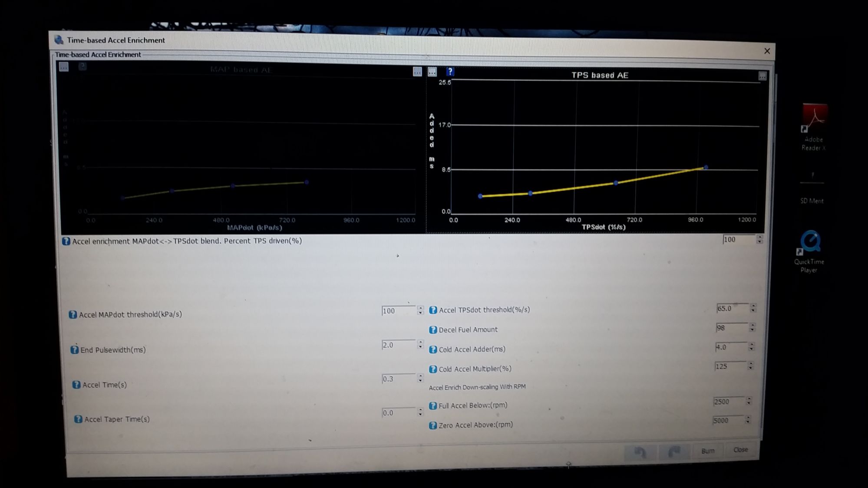Show help for Cold Accel Multiplier

click(433, 369)
